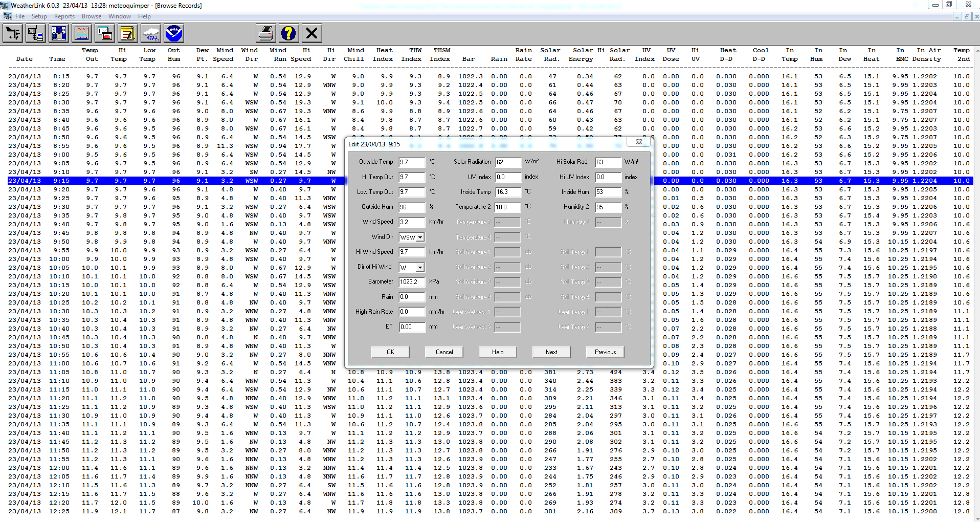
Task: Open the Reports menu
Action: coord(64,16)
